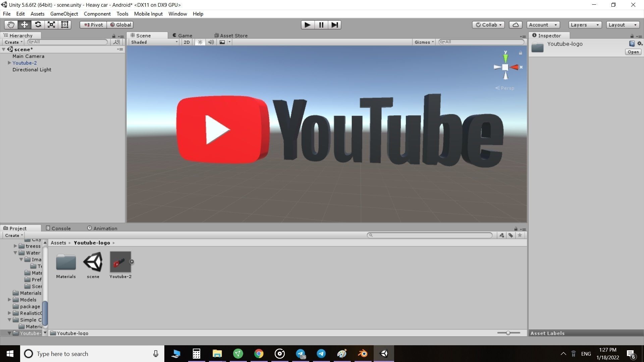Toggle Global/Local handle rotation

120,25
